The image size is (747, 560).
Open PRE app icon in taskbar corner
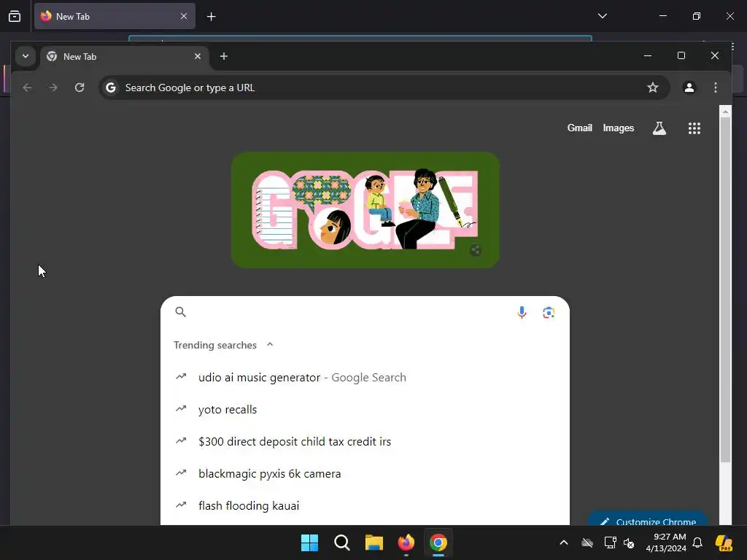(x=724, y=542)
